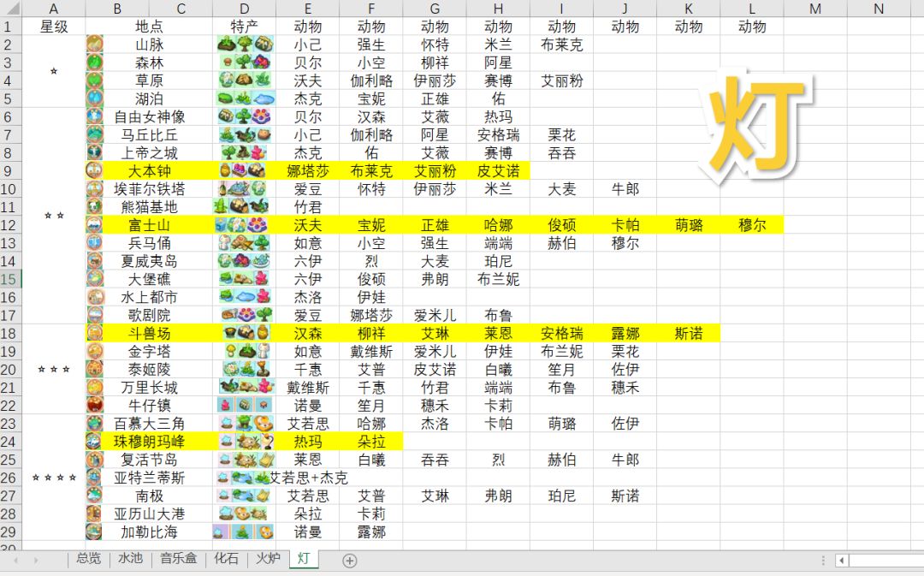Select the 艾丽粉 cell in row 4
Viewport: 924px width, 576px height.
[x=561, y=80]
